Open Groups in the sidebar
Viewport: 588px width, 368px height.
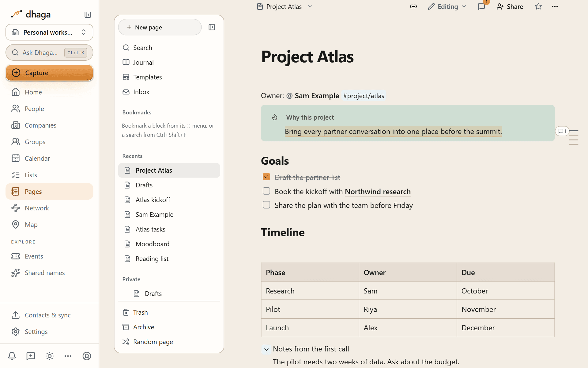pyautogui.click(x=49, y=142)
